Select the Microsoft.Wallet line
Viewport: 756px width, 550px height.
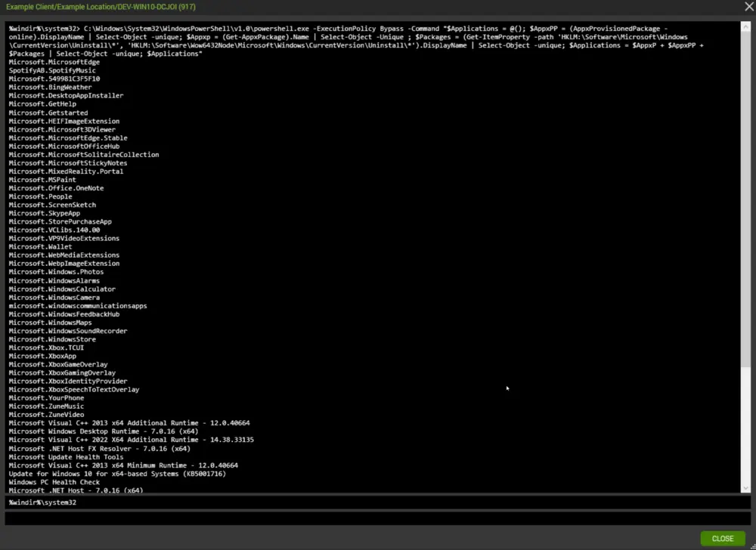click(x=41, y=246)
